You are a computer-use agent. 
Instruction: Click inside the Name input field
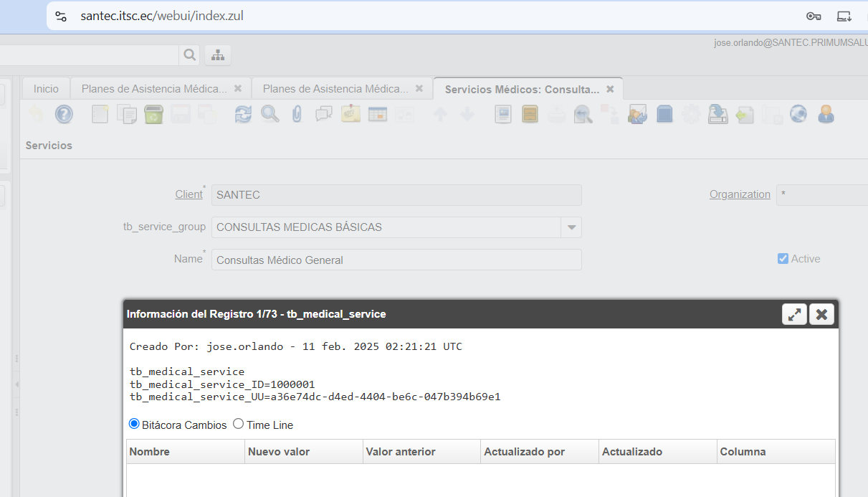396,260
